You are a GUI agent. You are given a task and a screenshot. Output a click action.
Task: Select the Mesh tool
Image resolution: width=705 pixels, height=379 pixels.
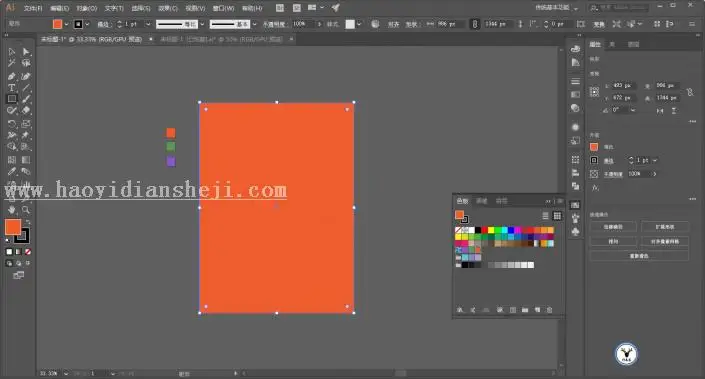click(x=12, y=160)
